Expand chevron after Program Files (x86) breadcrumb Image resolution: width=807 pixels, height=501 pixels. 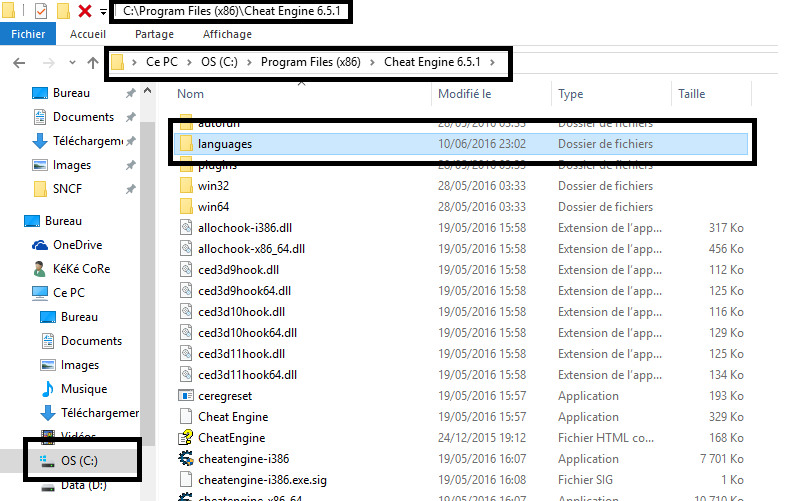[373, 62]
